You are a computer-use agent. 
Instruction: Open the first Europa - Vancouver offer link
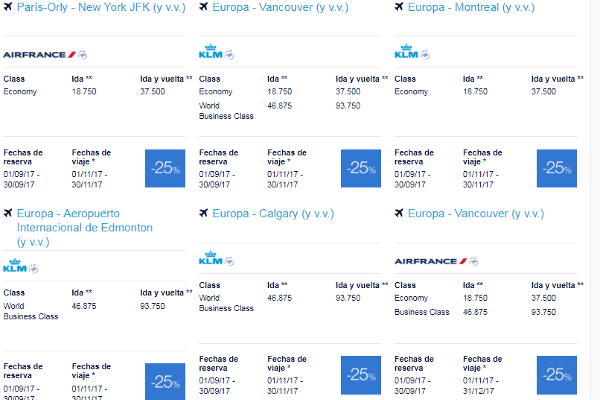[280, 7]
